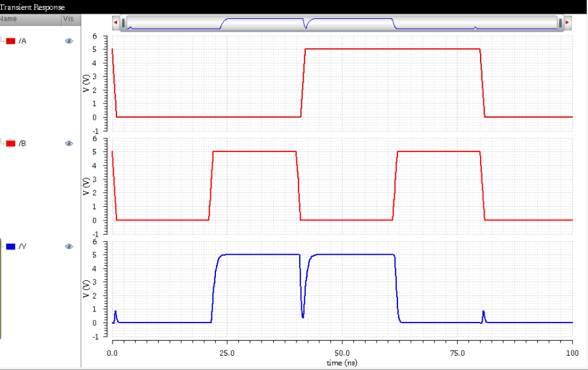This screenshot has height=370, width=588.
Task: Click the V (V) label of /A plot
Action: 87,83
